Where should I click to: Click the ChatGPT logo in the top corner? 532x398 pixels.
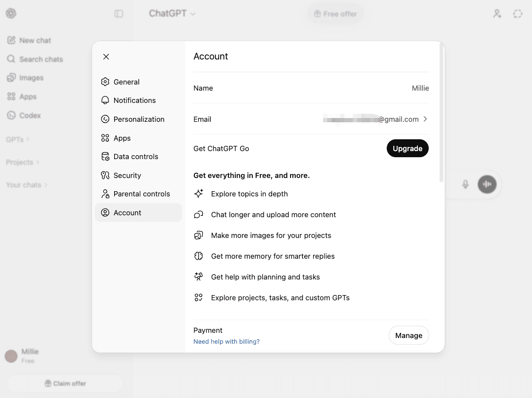pyautogui.click(x=10, y=13)
